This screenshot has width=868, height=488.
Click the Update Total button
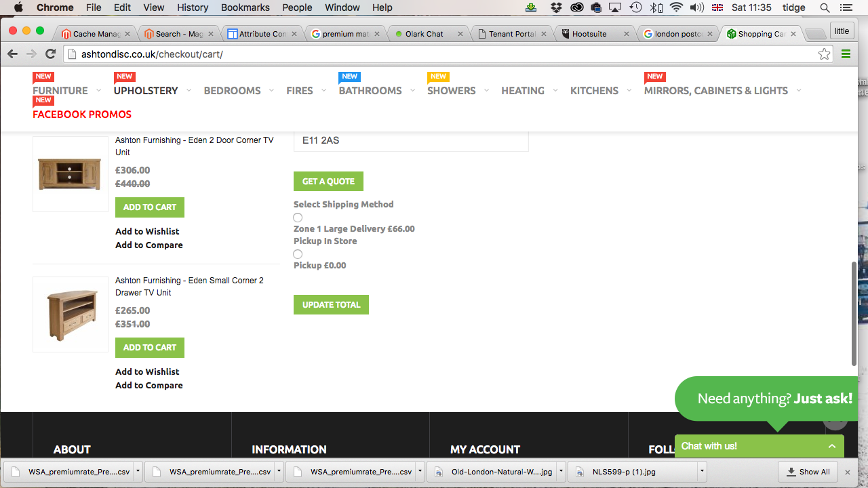pos(331,305)
